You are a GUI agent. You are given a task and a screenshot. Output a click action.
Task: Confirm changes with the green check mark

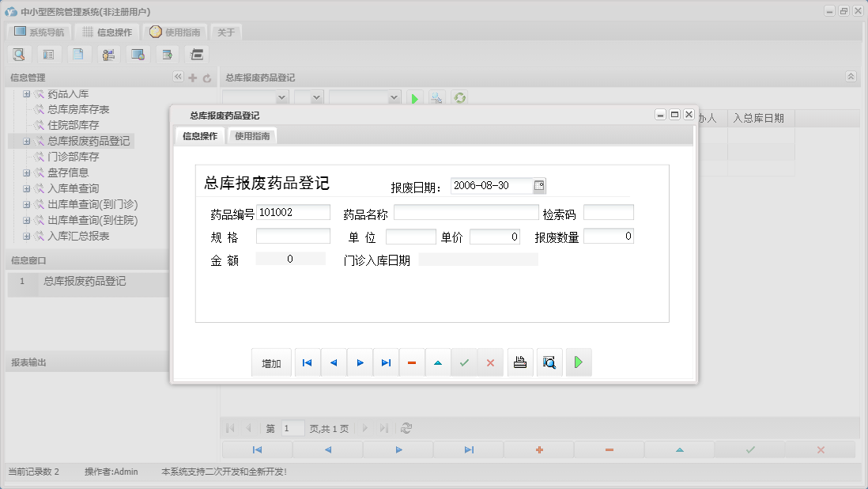(464, 362)
